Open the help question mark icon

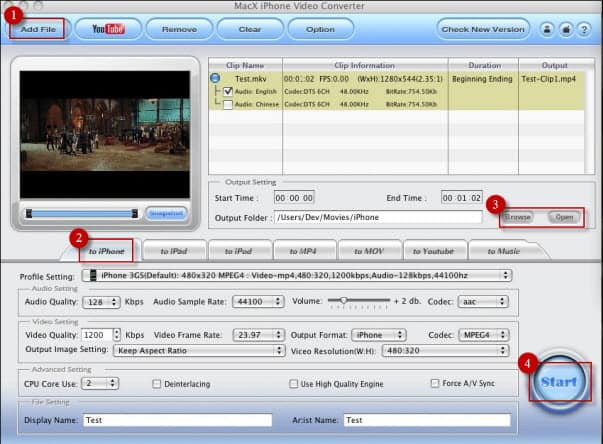(x=584, y=29)
